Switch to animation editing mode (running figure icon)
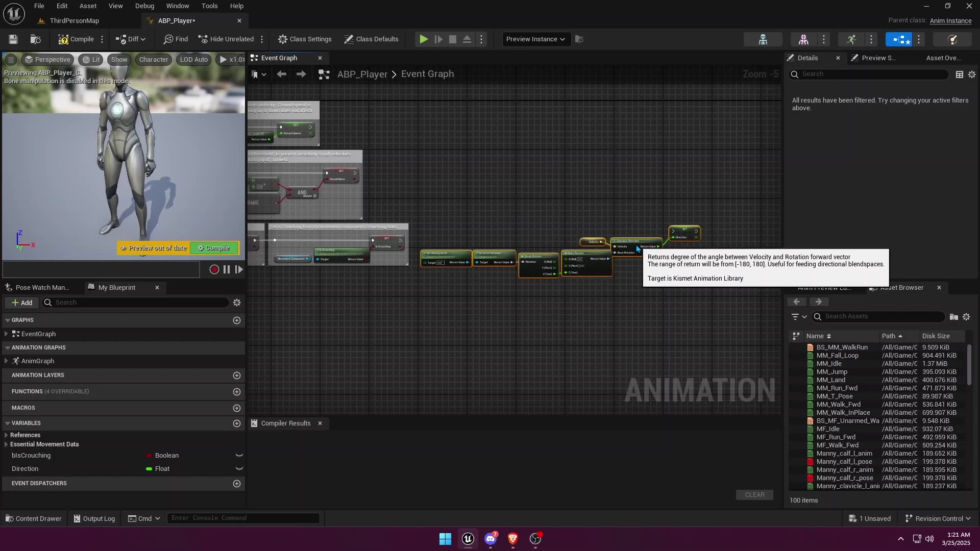980x551 pixels. point(852,39)
